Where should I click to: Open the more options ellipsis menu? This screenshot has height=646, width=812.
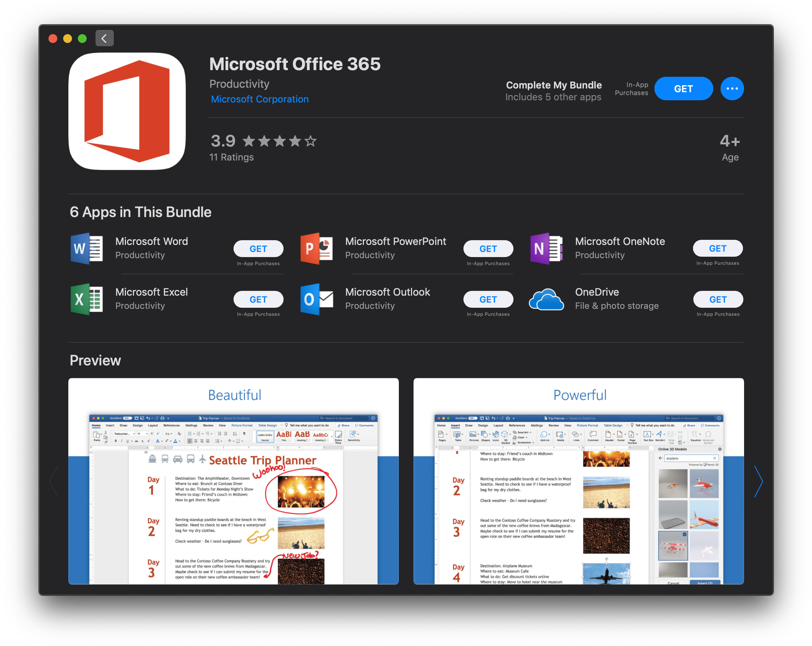click(732, 89)
